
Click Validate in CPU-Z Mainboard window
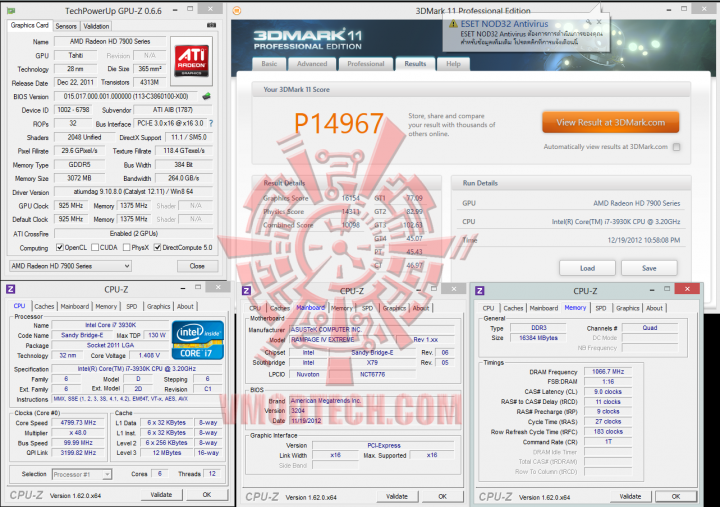tap(397, 496)
